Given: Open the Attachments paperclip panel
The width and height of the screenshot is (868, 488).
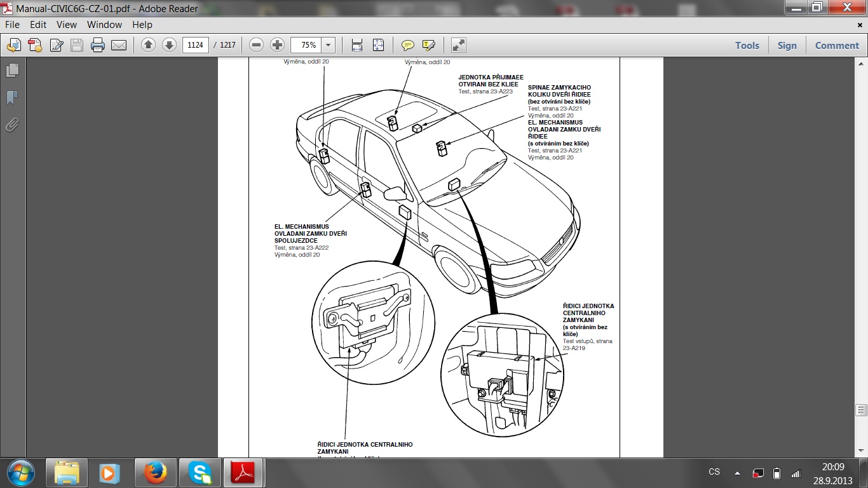Looking at the screenshot, I should (x=12, y=125).
